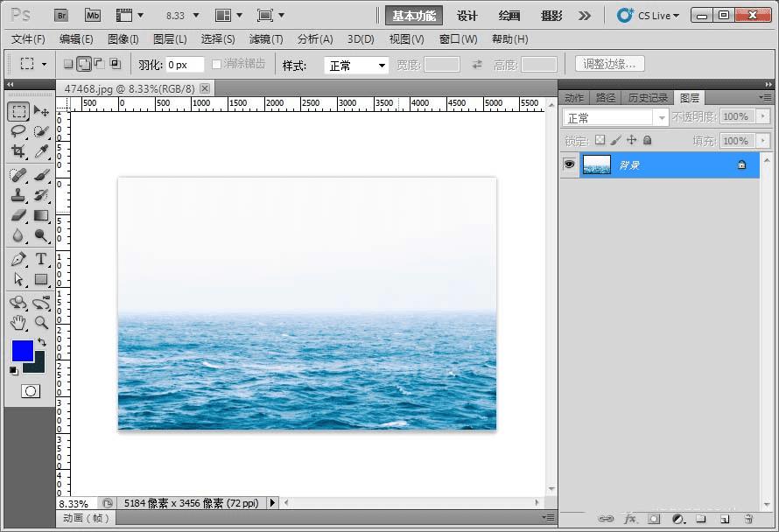Pick the Eyedropper tool
The width and height of the screenshot is (779, 532).
pyautogui.click(x=41, y=151)
